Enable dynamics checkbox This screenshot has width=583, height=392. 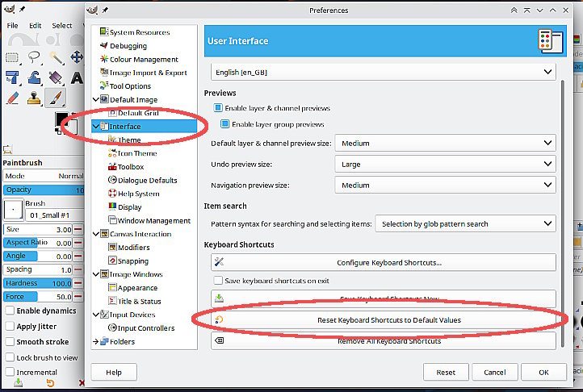click(x=10, y=311)
